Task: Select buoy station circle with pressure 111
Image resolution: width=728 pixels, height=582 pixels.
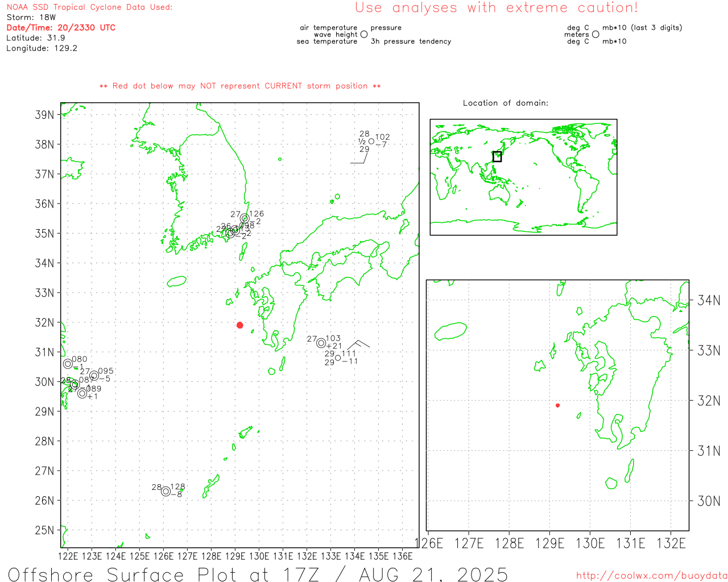Action: point(338,357)
